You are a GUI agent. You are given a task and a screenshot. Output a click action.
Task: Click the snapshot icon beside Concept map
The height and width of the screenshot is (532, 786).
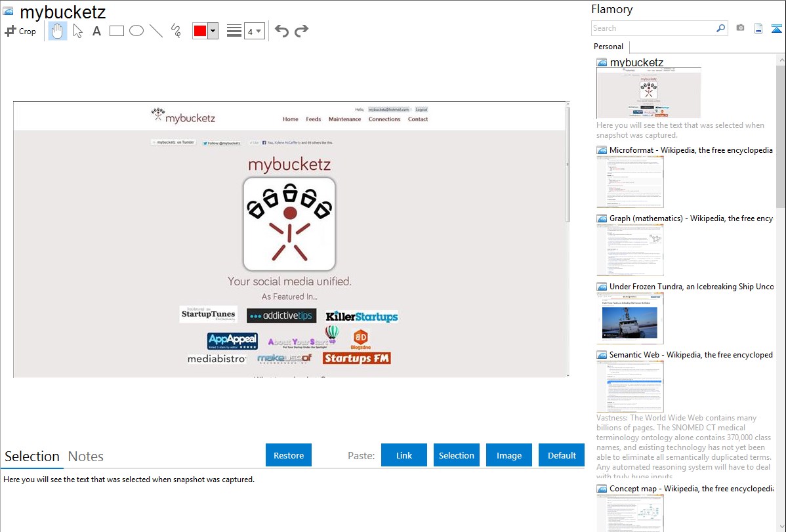(602, 489)
